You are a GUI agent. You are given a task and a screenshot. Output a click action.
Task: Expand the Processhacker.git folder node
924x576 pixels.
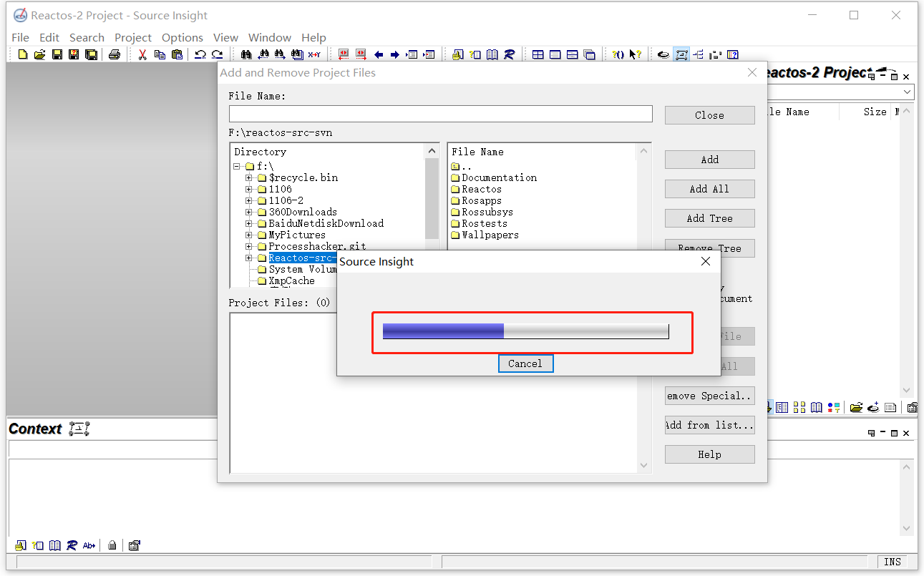pyautogui.click(x=249, y=246)
